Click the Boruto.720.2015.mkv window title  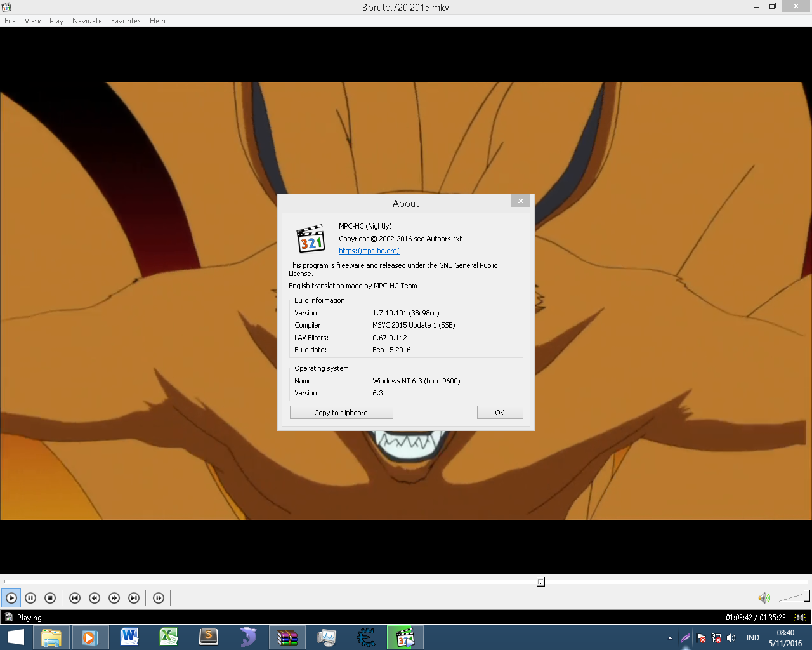click(405, 8)
